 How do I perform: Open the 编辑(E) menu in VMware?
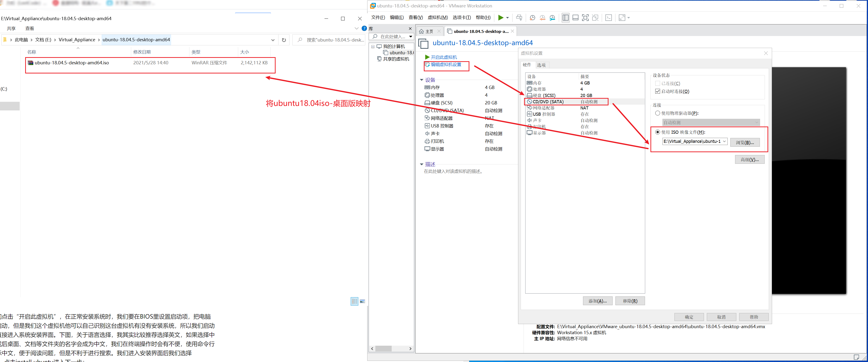(397, 18)
